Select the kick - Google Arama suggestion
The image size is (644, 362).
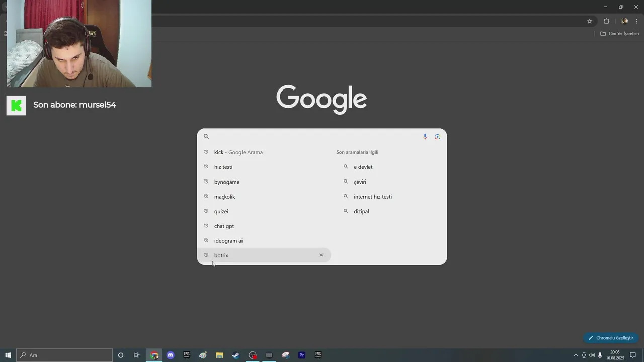click(x=264, y=152)
